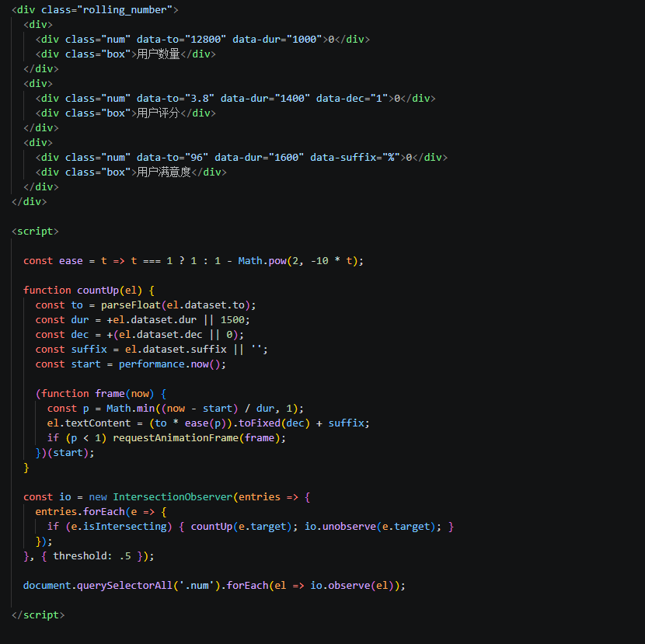Click the threshold option key
Image resolution: width=645 pixels, height=644 pixels.
point(80,556)
